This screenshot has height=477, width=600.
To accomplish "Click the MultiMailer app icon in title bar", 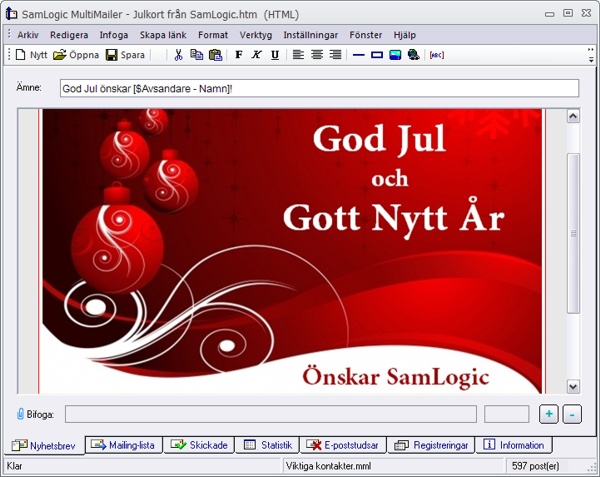I will coord(11,14).
